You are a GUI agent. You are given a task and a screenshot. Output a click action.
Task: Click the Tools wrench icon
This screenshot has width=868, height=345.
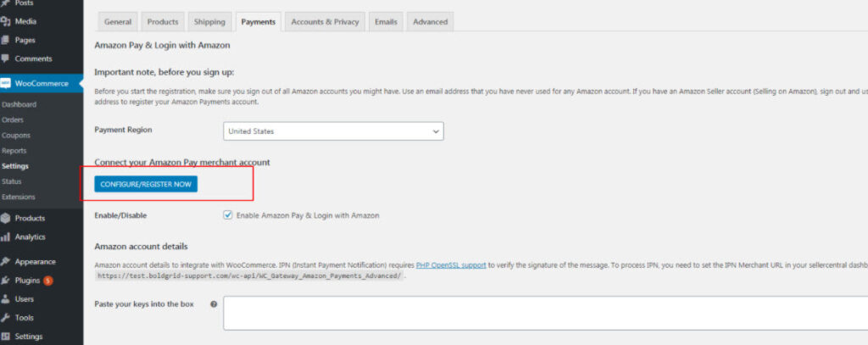coord(6,317)
